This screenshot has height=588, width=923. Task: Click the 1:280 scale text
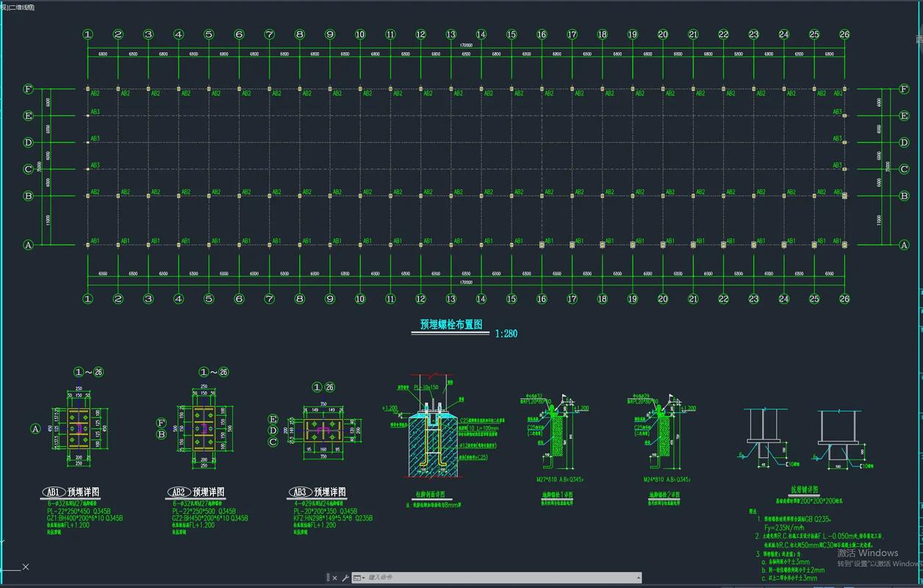coord(506,334)
